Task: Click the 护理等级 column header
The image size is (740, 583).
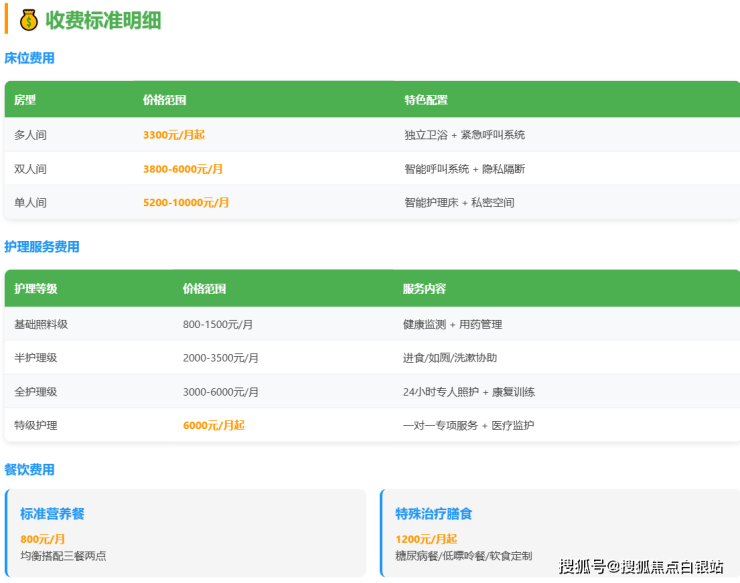Action: (x=36, y=289)
